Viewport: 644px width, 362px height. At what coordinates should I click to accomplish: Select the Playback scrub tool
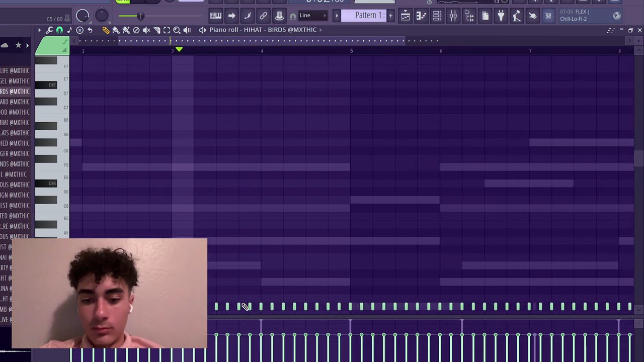tap(187, 30)
